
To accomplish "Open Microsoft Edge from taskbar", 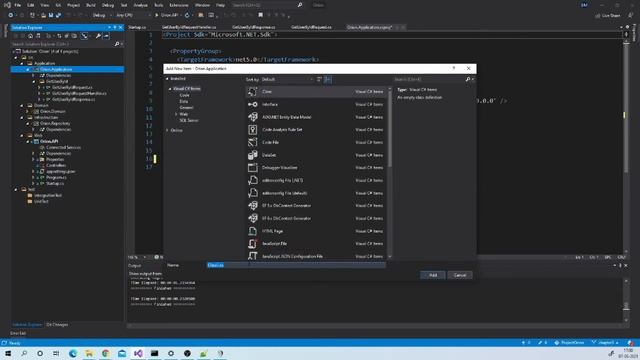I will pos(73,353).
